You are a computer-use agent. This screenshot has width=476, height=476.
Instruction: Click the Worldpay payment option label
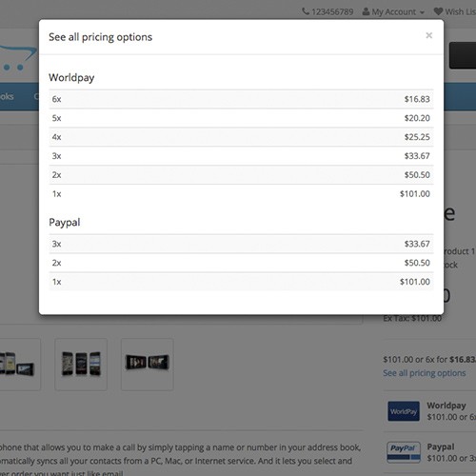coord(446,406)
